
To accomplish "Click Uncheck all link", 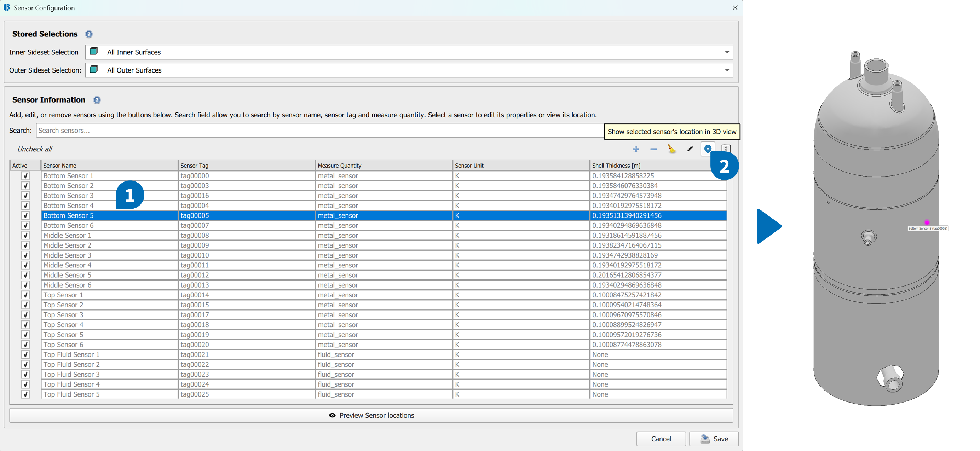I will pyautogui.click(x=35, y=149).
